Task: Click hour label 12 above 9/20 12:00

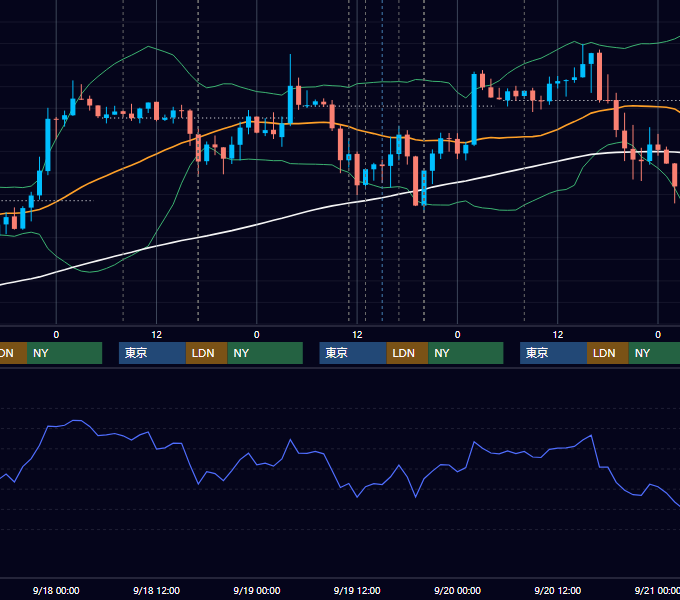Action: point(558,335)
